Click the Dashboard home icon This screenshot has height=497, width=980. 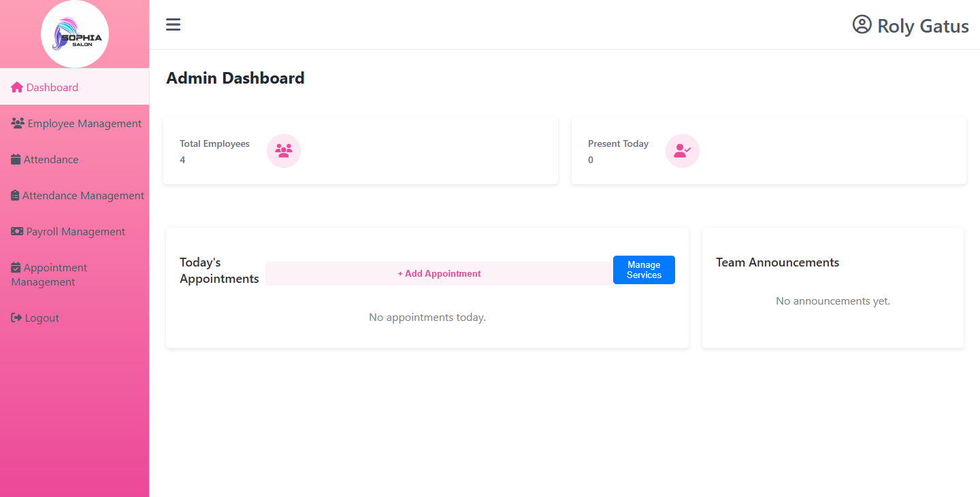click(17, 87)
